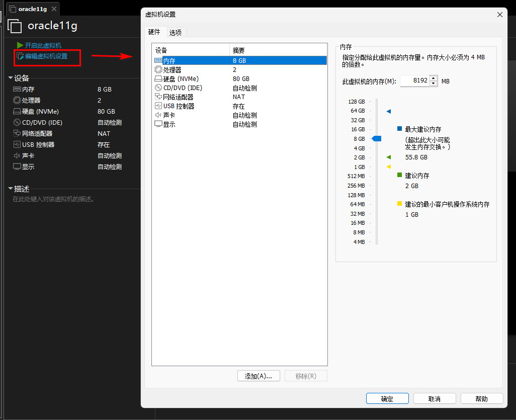516x420 pixels.
Task: Switch to the 选项 tab
Action: click(176, 33)
